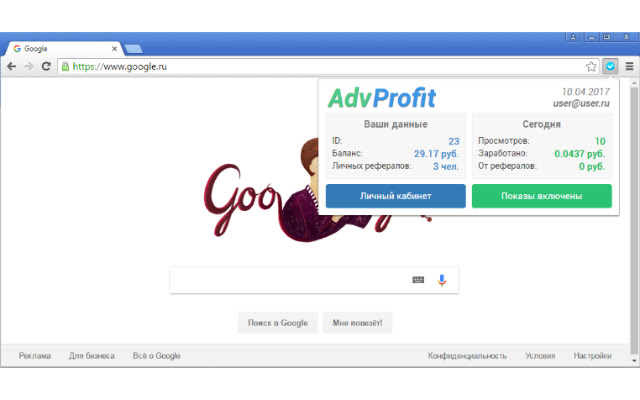The width and height of the screenshot is (640, 400).
Task: Bookmark this page with the star icon
Action: tap(591, 67)
